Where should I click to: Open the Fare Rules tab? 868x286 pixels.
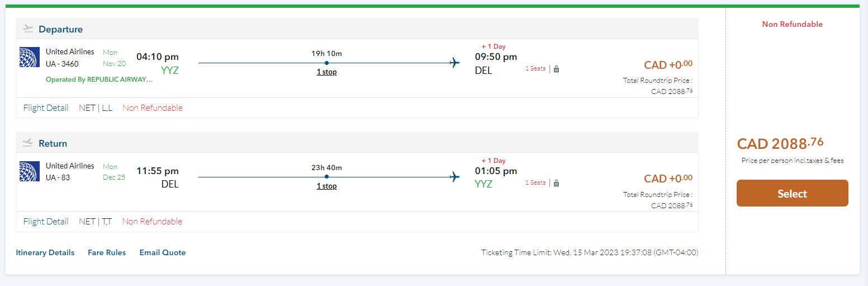pos(107,252)
